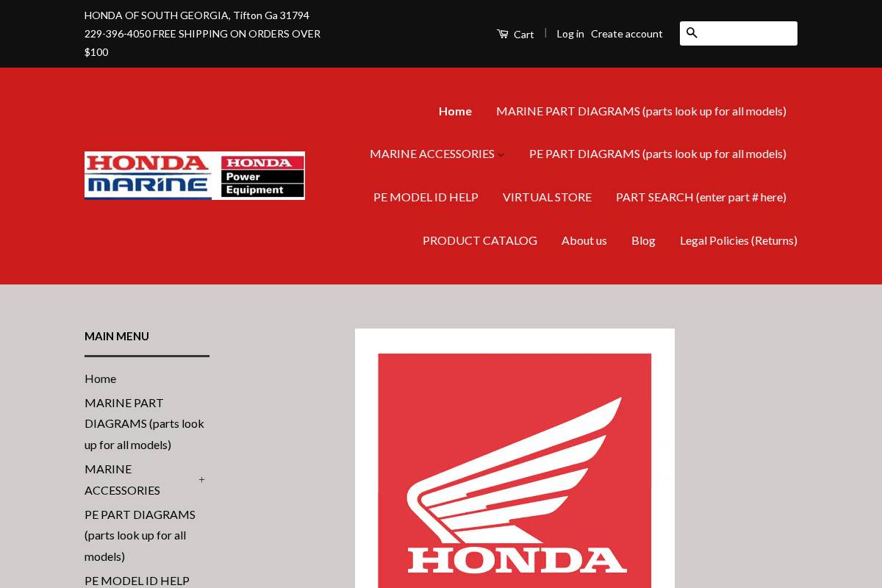Open VIRTUAL STORE from navigation
This screenshot has height=588, width=882.
click(547, 197)
